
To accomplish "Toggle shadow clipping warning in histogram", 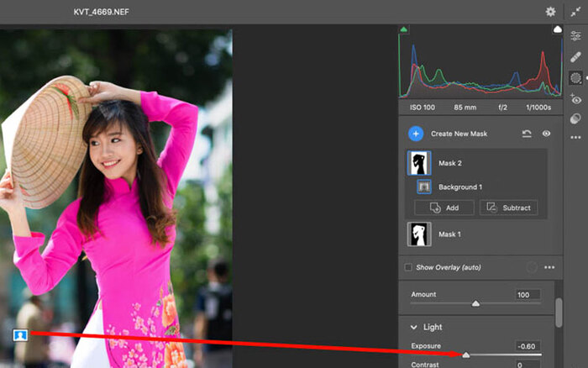I will tap(403, 29).
